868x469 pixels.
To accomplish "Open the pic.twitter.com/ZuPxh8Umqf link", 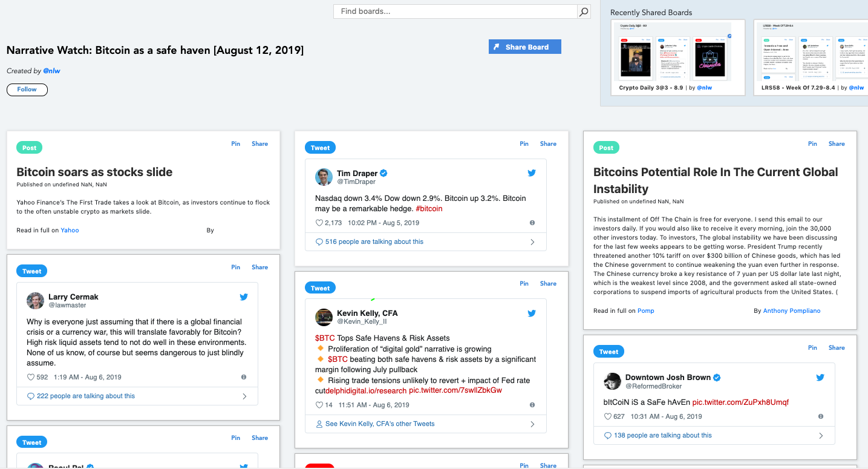I will point(740,402).
